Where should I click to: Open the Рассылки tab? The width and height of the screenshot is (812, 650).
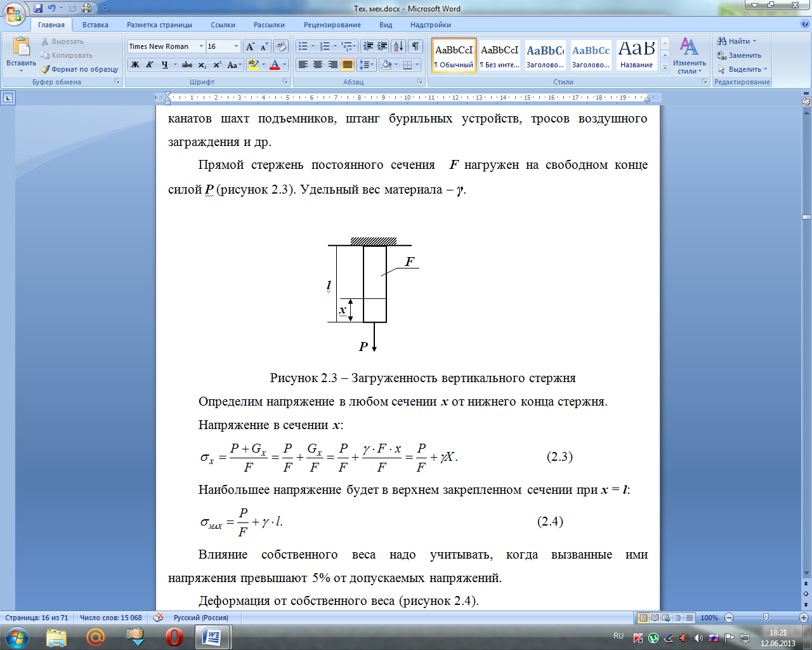click(269, 25)
